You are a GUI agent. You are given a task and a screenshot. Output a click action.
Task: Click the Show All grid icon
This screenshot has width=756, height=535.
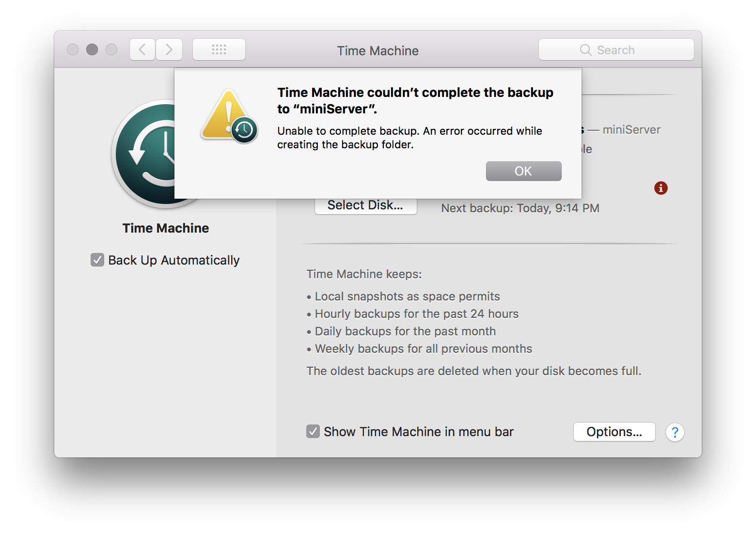pos(219,49)
